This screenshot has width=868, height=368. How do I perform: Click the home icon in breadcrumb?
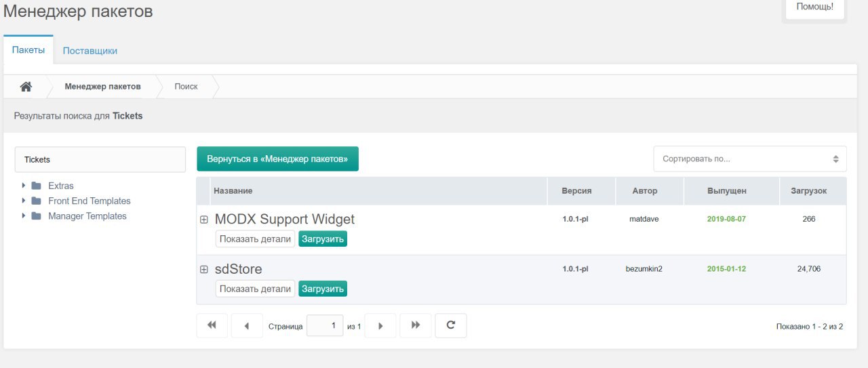[x=26, y=87]
